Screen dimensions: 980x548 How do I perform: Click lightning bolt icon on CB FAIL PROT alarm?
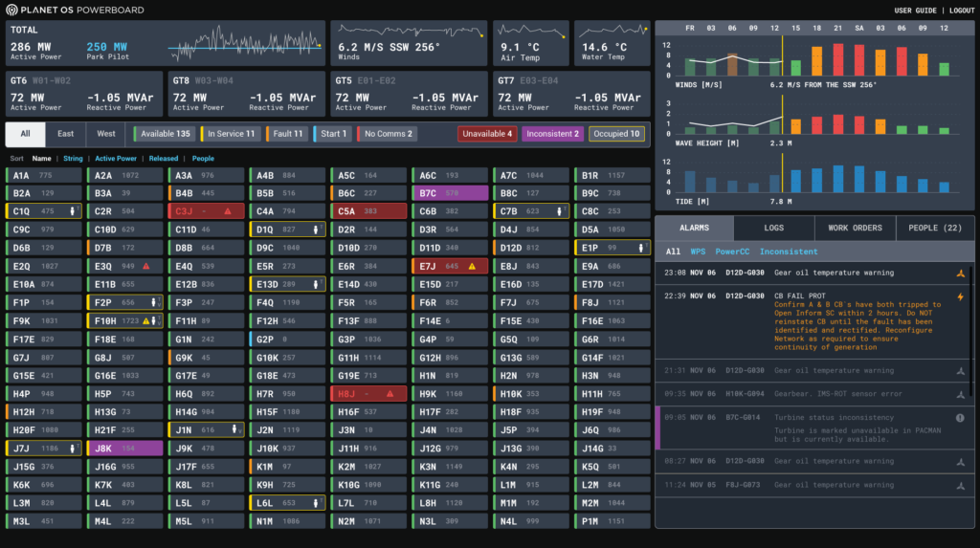point(961,296)
